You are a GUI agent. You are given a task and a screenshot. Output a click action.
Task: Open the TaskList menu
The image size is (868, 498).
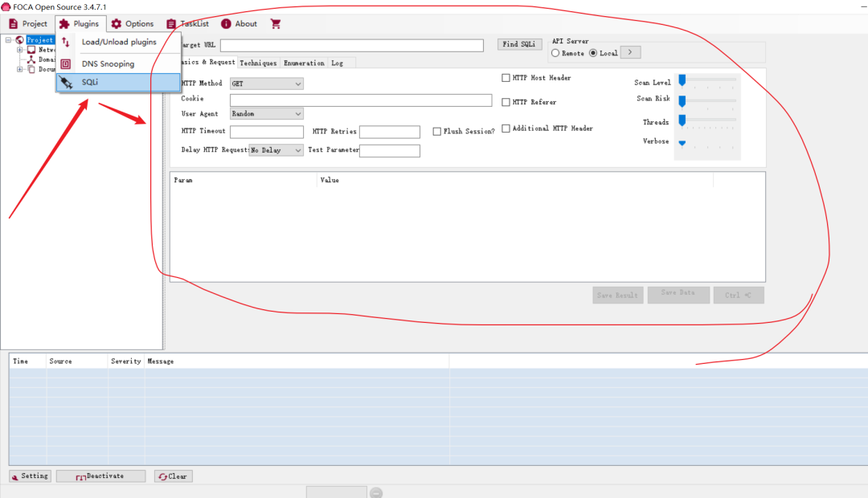point(187,24)
